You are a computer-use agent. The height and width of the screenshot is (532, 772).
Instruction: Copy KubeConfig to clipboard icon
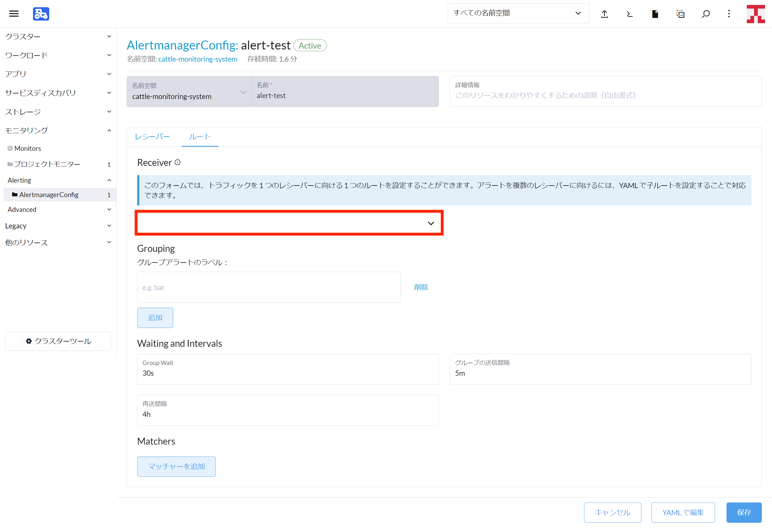pyautogui.click(x=680, y=14)
